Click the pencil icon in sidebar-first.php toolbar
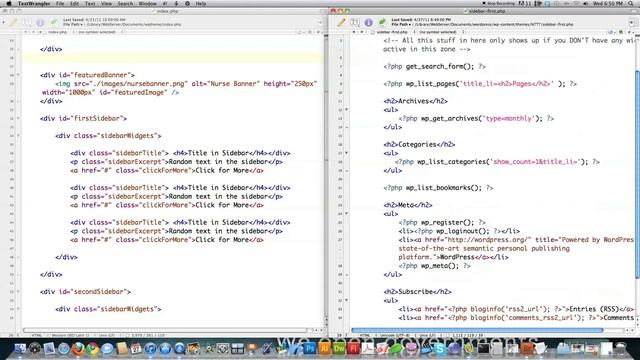The height and width of the screenshot is (360, 640). pyautogui.click(x=341, y=22)
